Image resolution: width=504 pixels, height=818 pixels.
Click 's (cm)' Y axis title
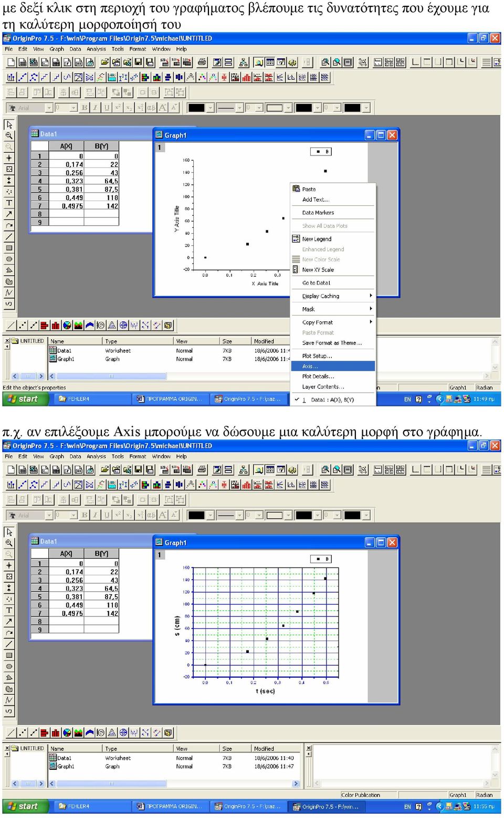coord(177,626)
